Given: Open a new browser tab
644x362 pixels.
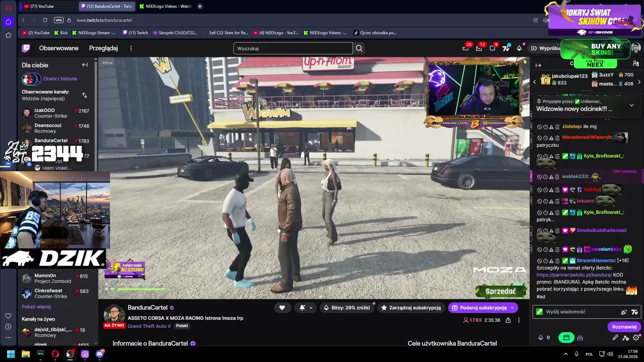Looking at the screenshot, I should 200,6.
